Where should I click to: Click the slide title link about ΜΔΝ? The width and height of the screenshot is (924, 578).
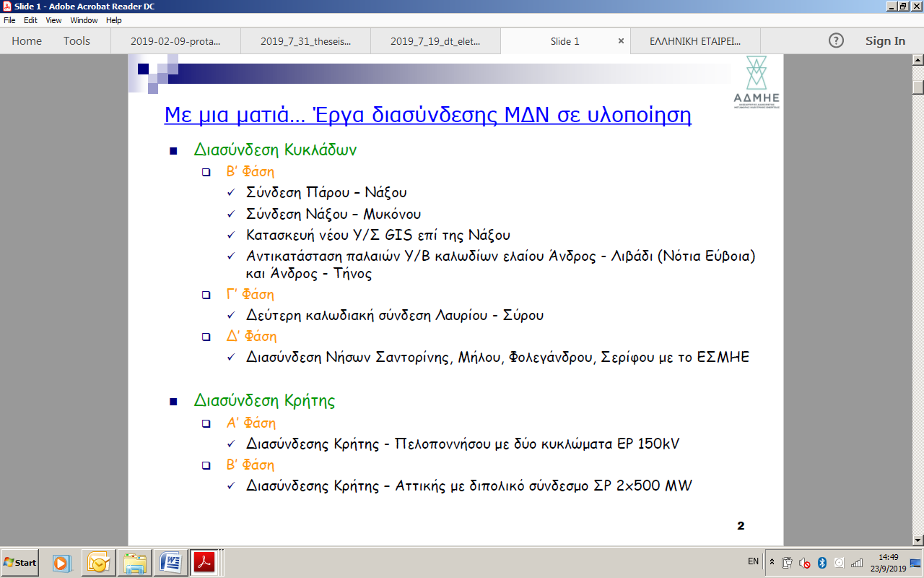[427, 115]
